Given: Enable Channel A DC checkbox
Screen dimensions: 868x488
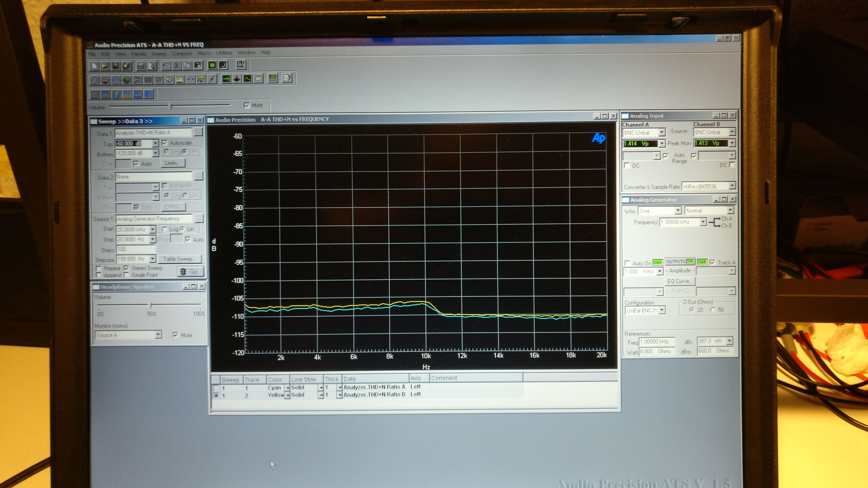Looking at the screenshot, I should pyautogui.click(x=627, y=165).
